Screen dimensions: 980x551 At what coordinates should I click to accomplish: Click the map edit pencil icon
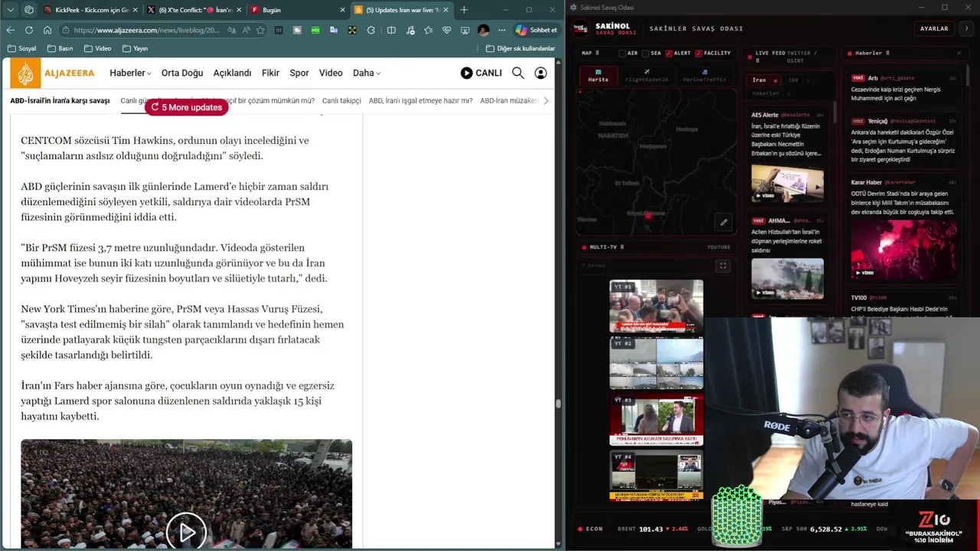(x=724, y=223)
